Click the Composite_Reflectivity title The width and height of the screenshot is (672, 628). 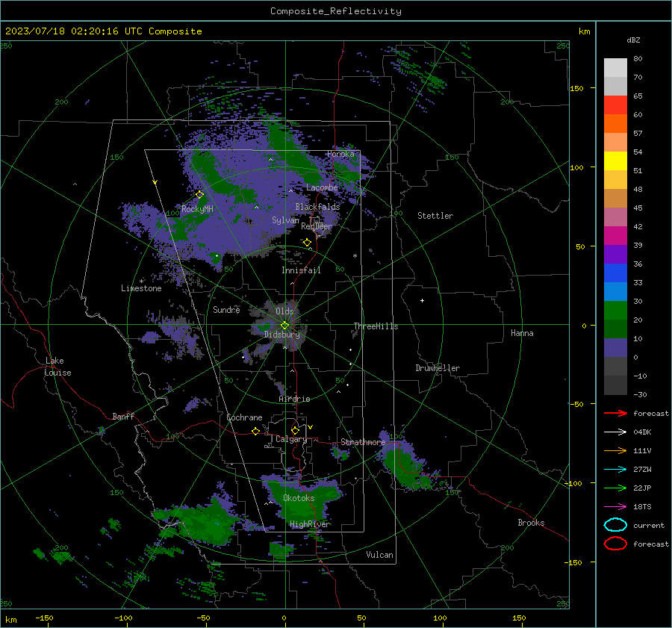coord(336,10)
